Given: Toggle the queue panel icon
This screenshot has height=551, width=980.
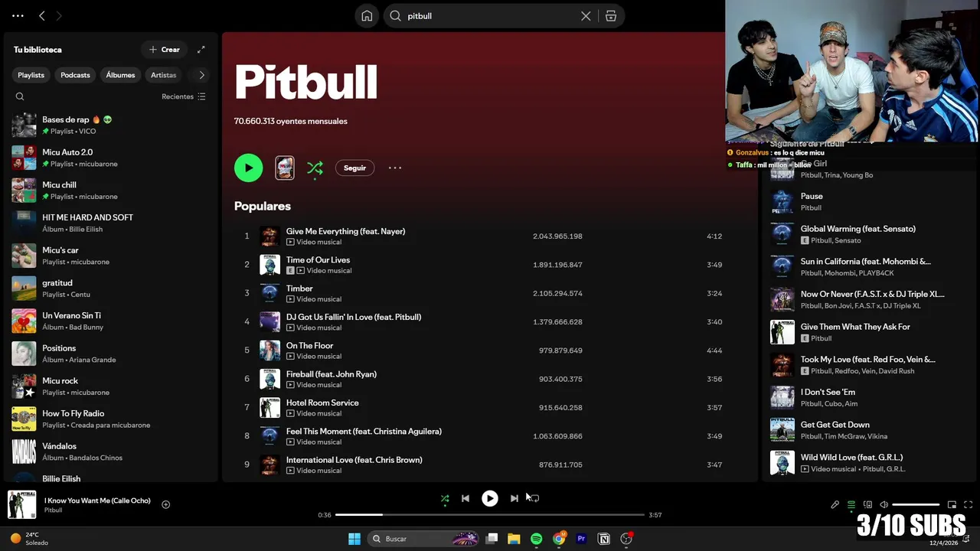Looking at the screenshot, I should [851, 504].
